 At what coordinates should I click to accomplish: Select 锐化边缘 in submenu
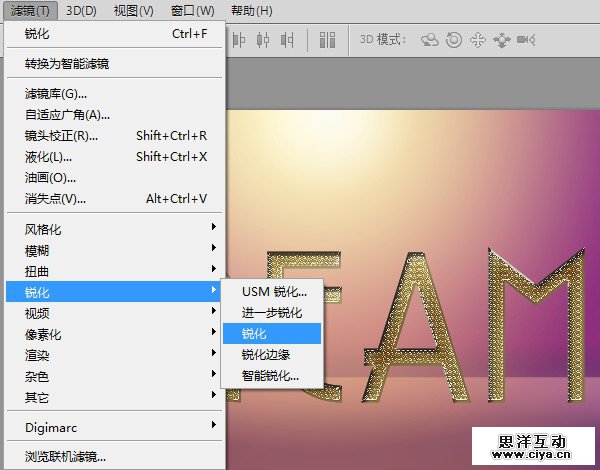[272, 355]
